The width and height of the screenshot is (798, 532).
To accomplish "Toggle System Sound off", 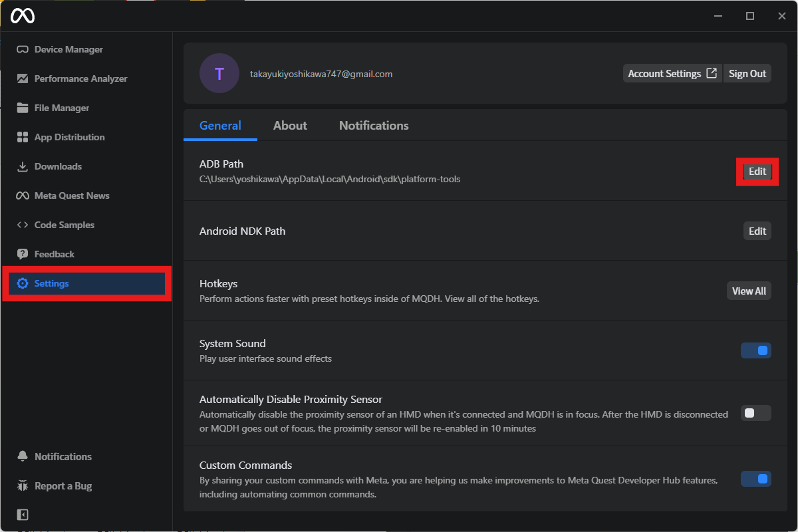I will tap(756, 350).
